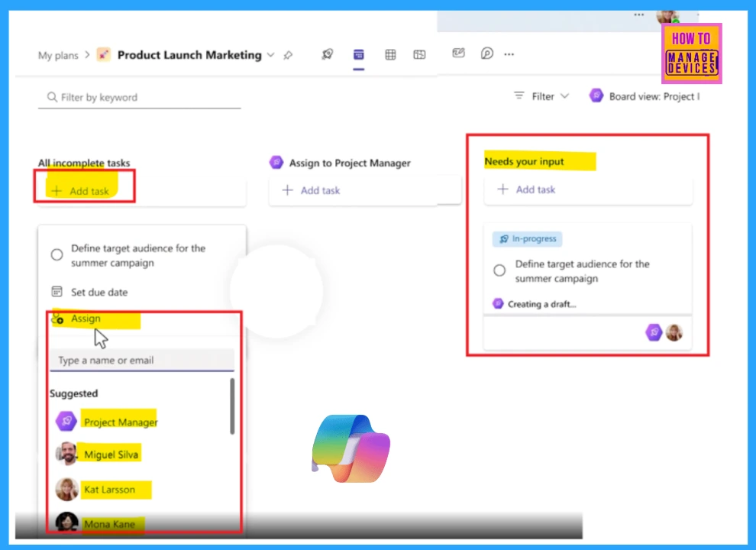The width and height of the screenshot is (756, 550).
Task: Click the calendar icon beside Set due date
Action: (x=57, y=291)
